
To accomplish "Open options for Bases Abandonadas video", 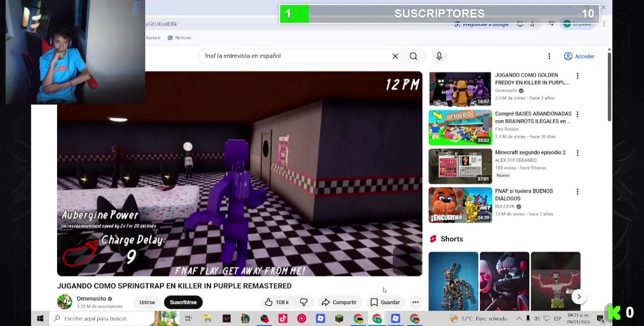I will [x=577, y=115].
